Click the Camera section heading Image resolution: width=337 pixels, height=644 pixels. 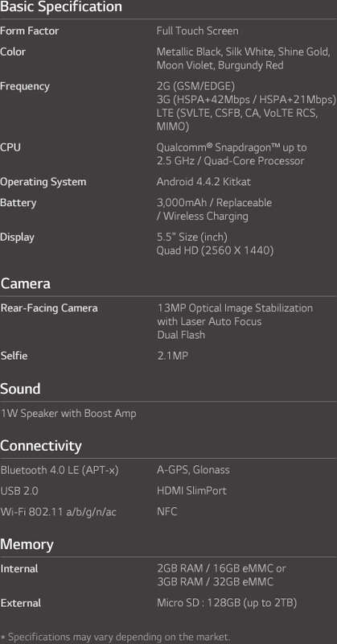[26, 284]
